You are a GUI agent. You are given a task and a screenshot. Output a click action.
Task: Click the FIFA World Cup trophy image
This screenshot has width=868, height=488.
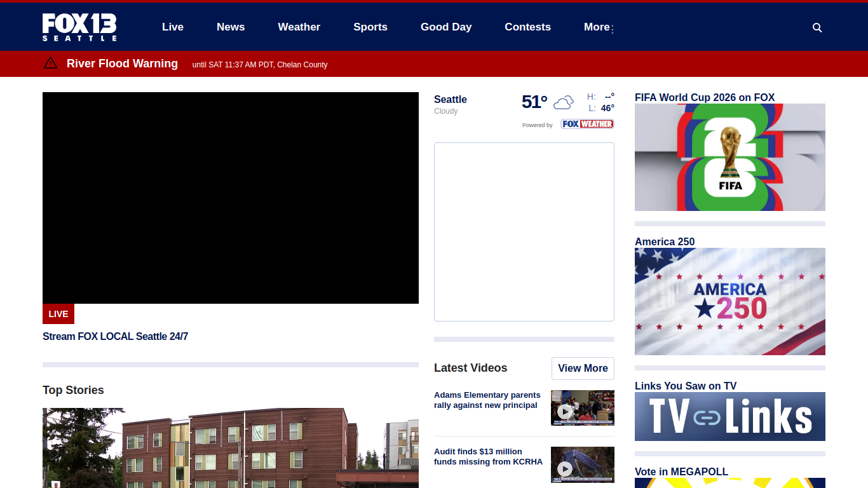(730, 157)
